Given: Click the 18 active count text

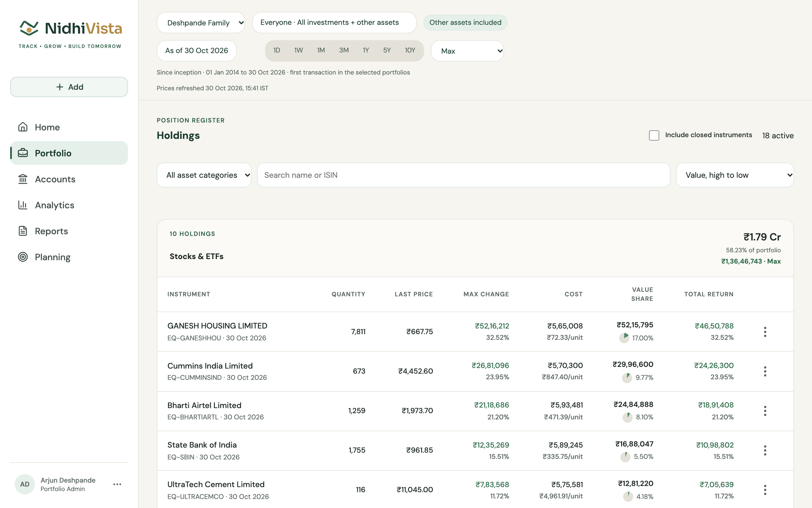Looking at the screenshot, I should 778,135.
